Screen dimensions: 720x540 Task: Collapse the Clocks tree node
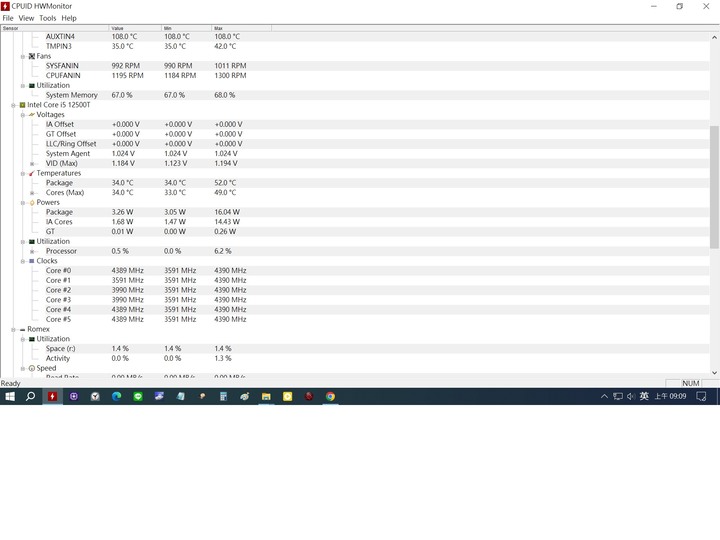[22, 261]
